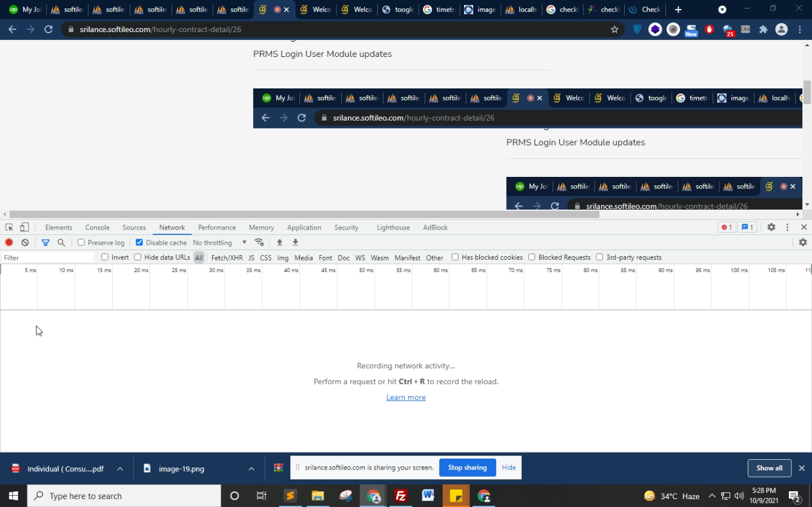Screen dimensions: 812x507
Task: Click the red record network log button
Action: point(9,242)
